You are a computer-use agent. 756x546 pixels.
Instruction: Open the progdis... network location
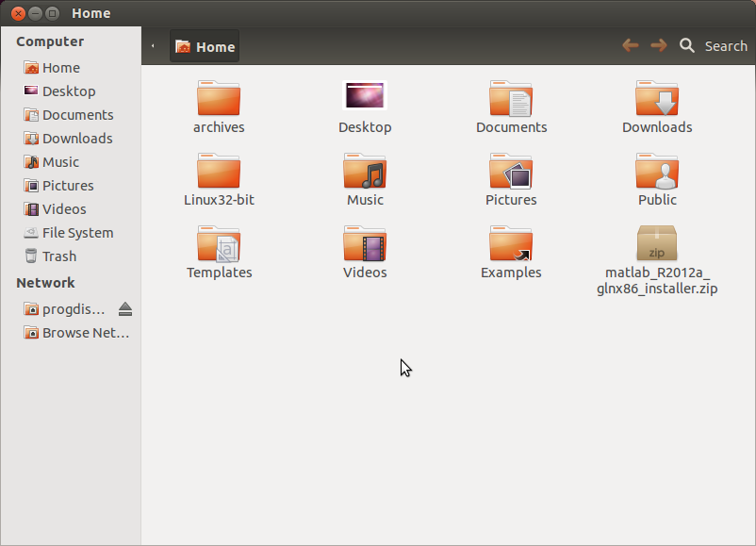(x=65, y=309)
